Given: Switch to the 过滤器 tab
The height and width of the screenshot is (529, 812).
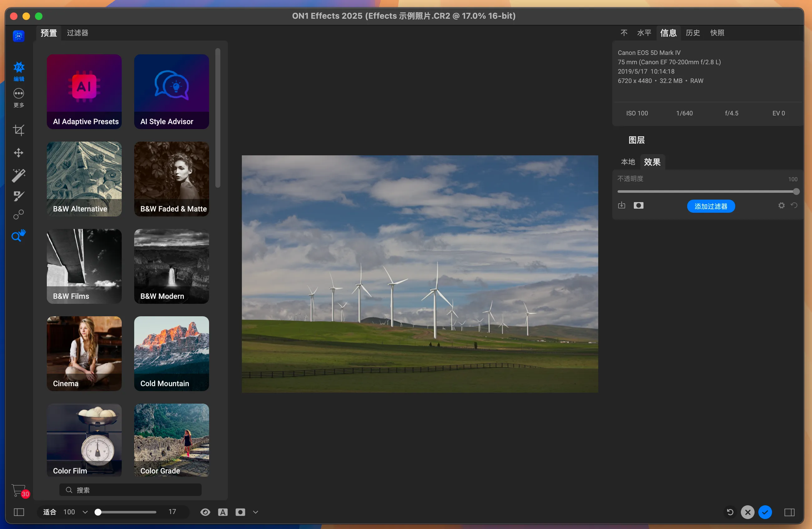Looking at the screenshot, I should [x=77, y=33].
